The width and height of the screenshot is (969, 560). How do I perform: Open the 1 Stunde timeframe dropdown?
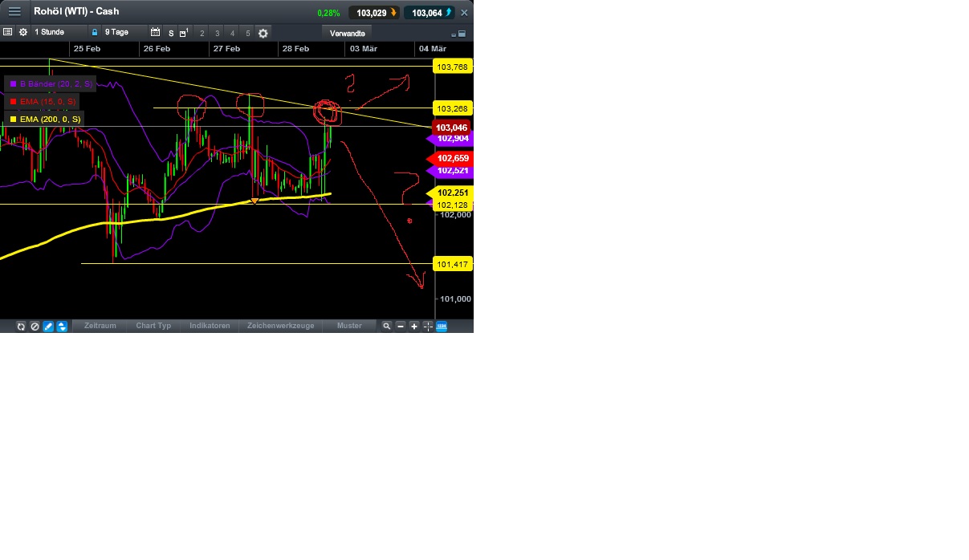click(50, 32)
